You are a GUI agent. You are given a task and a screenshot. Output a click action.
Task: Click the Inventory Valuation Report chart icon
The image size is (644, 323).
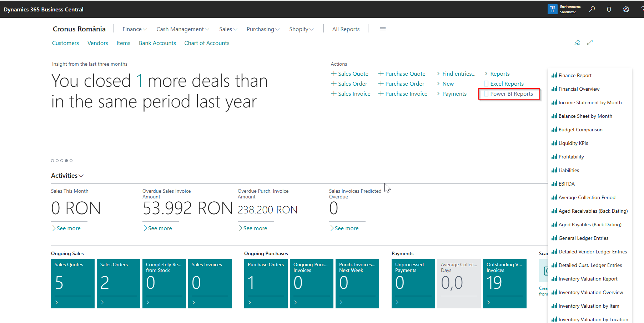[554, 279]
